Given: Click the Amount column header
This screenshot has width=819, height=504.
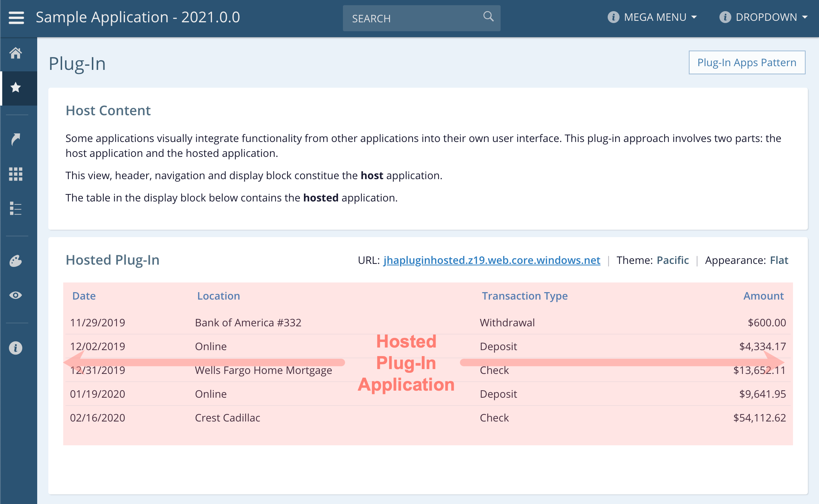Looking at the screenshot, I should [763, 296].
